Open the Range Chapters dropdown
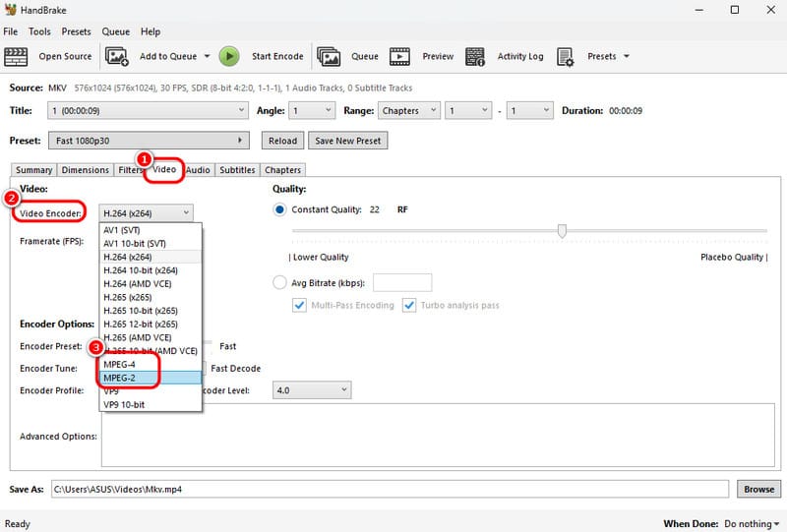 (x=408, y=110)
